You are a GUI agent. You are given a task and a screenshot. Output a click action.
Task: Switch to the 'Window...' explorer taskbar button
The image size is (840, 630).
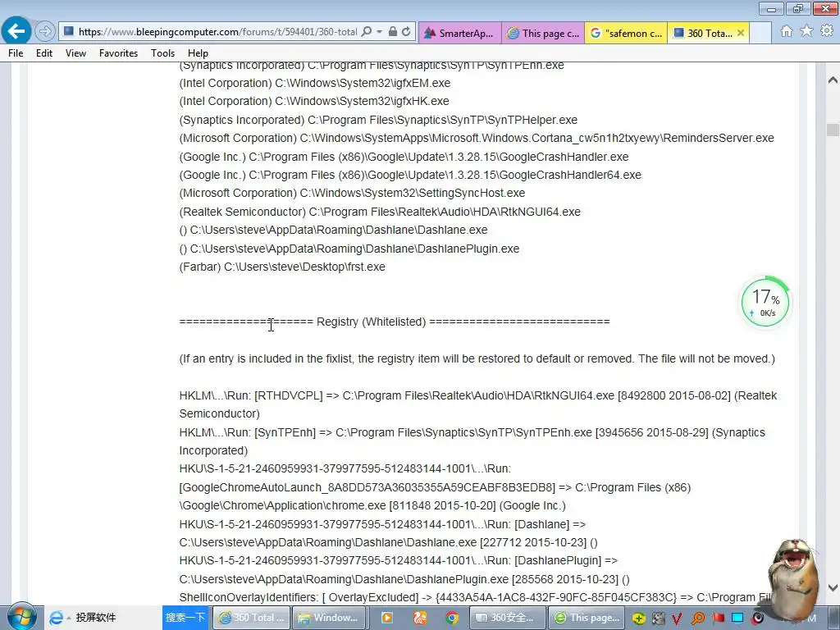tap(330, 618)
